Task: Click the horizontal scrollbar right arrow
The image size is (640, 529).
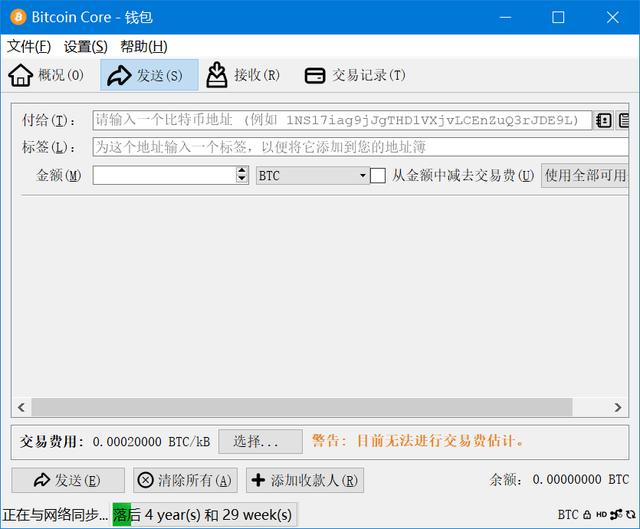Action: click(618, 407)
